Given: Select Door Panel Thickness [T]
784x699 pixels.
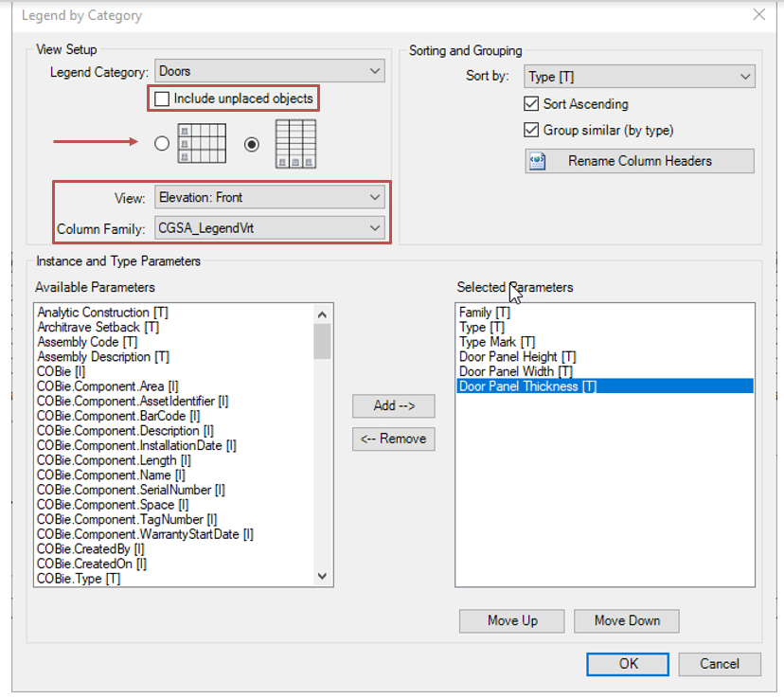Looking at the screenshot, I should 604,386.
